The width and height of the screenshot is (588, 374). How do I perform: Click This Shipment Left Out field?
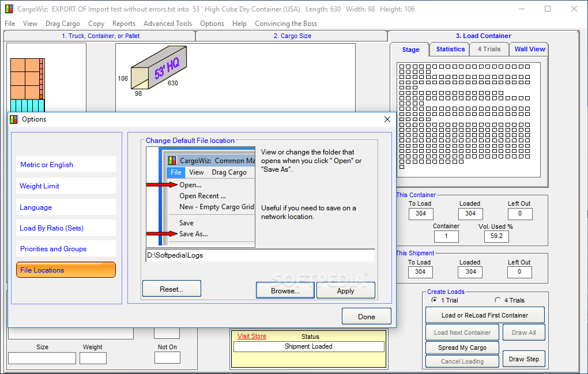click(519, 272)
